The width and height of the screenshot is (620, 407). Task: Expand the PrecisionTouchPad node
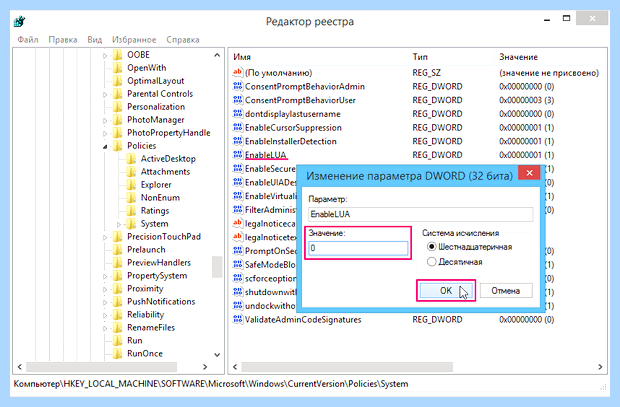105,237
